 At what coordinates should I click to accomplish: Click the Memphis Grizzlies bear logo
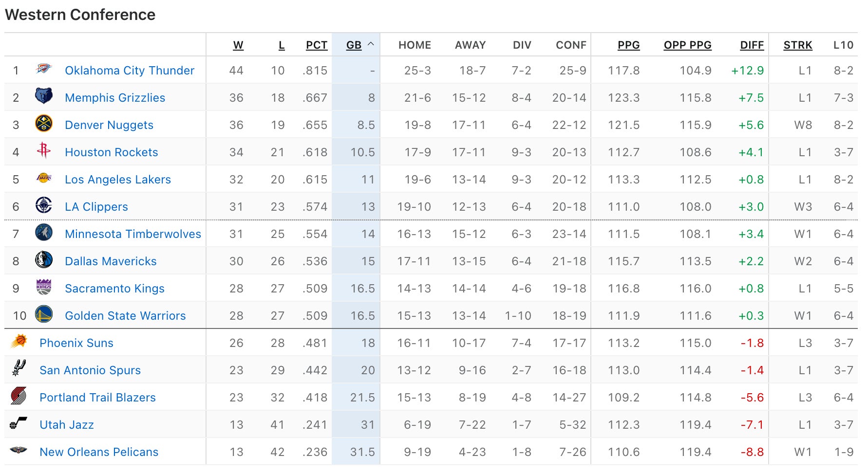point(44,96)
